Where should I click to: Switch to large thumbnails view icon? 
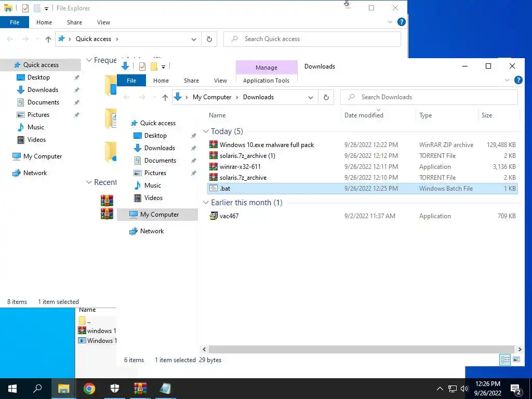[516, 360]
